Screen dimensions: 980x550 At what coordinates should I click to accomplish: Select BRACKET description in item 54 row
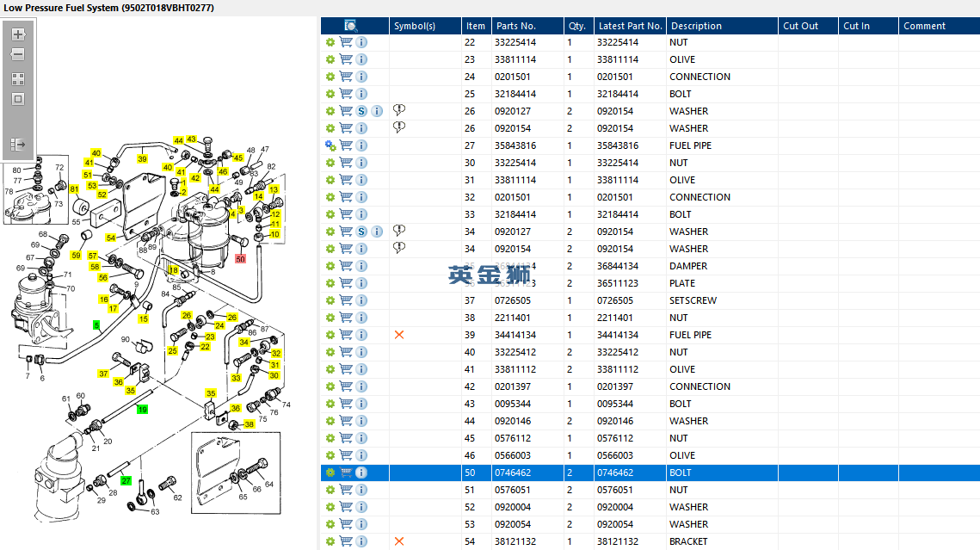(688, 541)
